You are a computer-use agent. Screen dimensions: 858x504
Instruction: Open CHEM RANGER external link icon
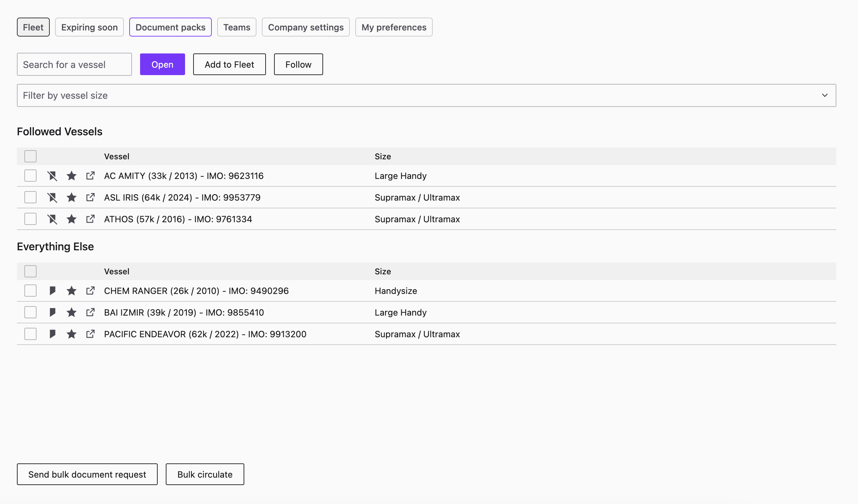[90, 291]
